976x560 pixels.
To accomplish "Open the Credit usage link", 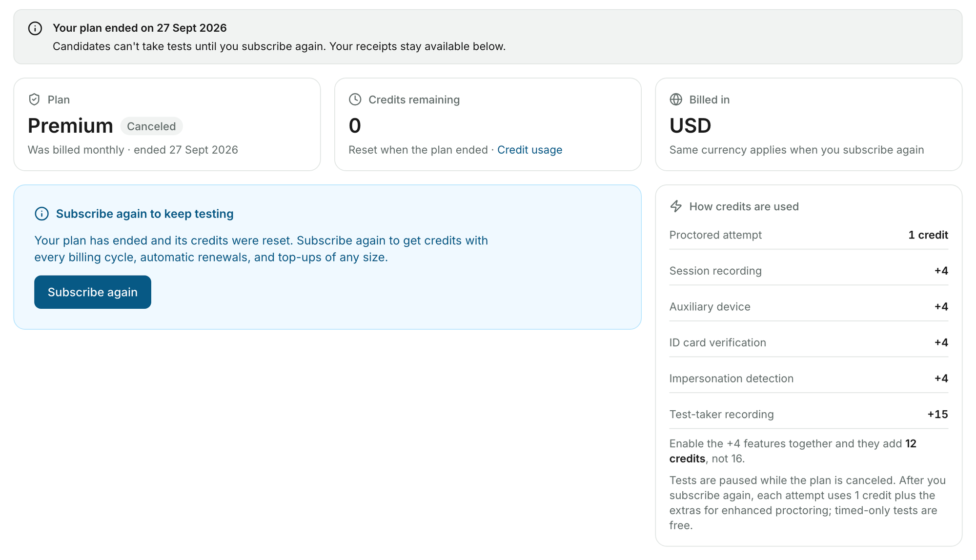I will [x=529, y=150].
